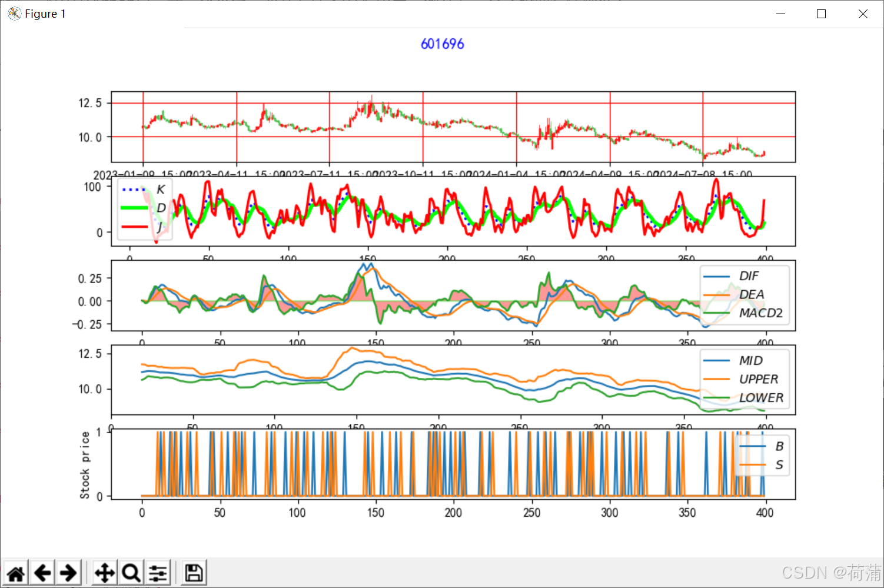Click the Stock price y-axis label
Image resolution: width=884 pixels, height=588 pixels.
(x=85, y=465)
